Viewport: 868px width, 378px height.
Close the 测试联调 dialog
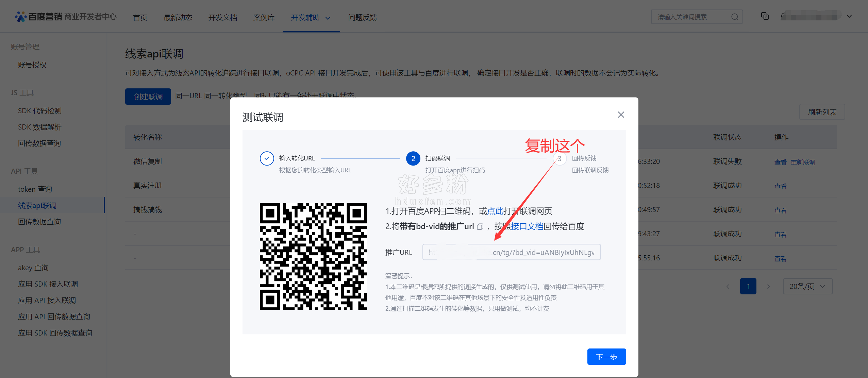click(x=621, y=115)
